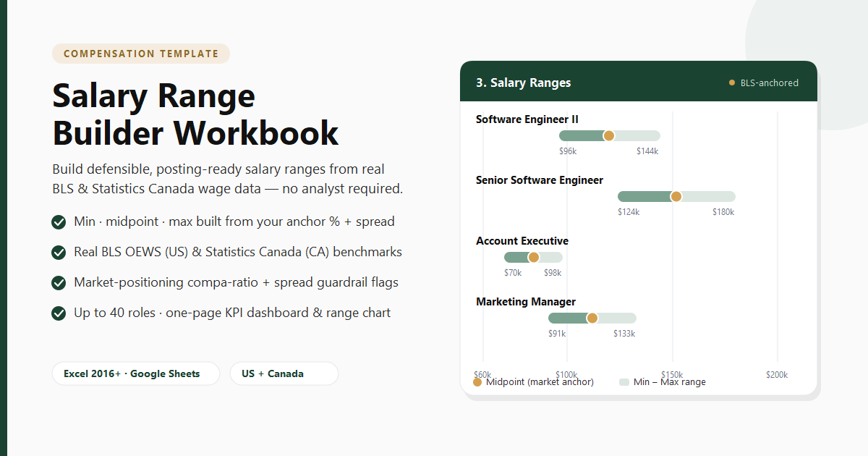The width and height of the screenshot is (868, 456).
Task: Click the 'BLS-anchored' header text
Action: pos(770,83)
